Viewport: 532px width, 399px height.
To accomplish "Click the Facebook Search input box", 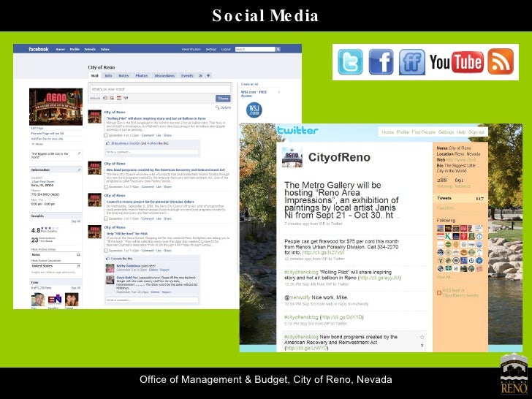I will coord(255,49).
